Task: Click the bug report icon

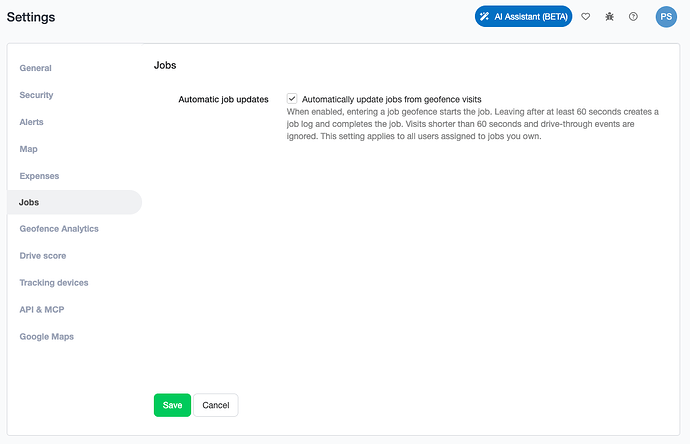Action: tap(609, 17)
